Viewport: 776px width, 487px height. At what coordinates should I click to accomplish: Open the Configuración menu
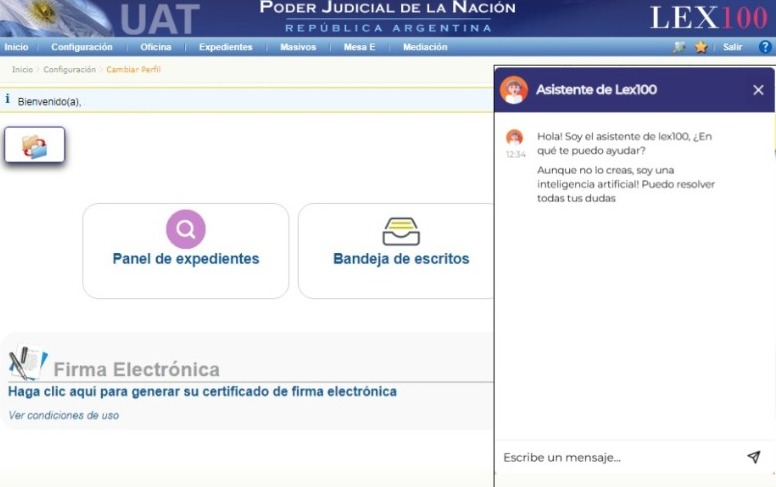(82, 47)
